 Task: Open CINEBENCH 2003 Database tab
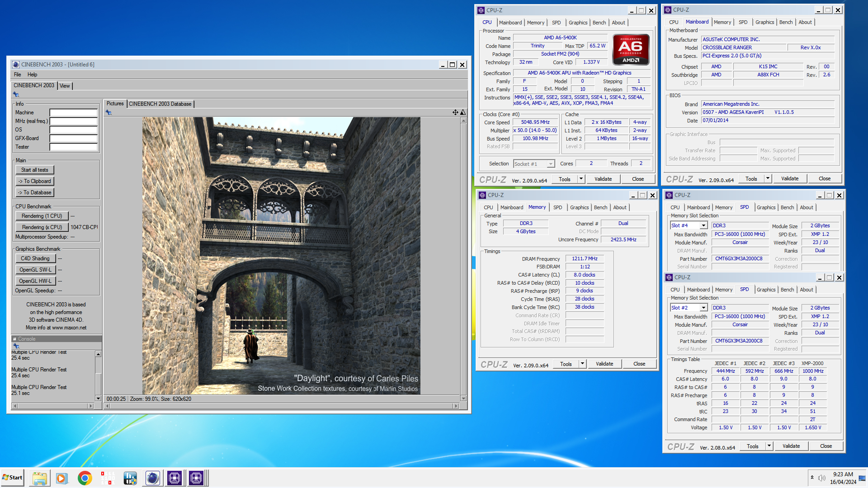point(160,104)
